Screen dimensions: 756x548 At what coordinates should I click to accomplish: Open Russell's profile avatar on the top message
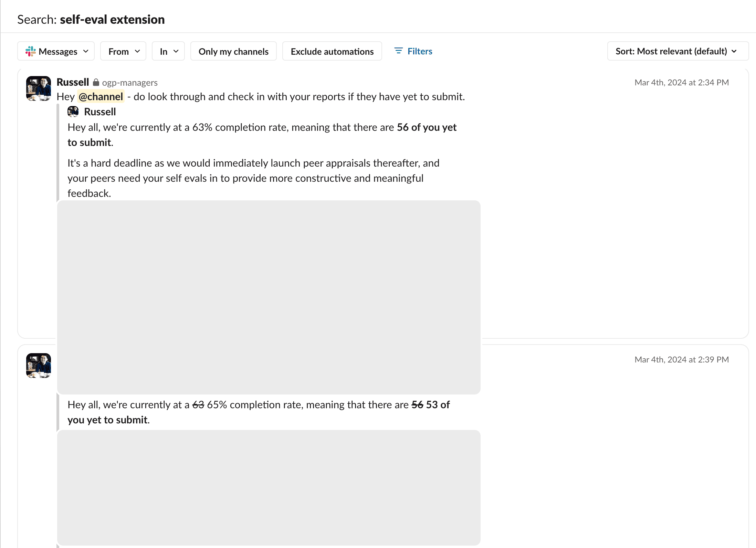tap(38, 88)
